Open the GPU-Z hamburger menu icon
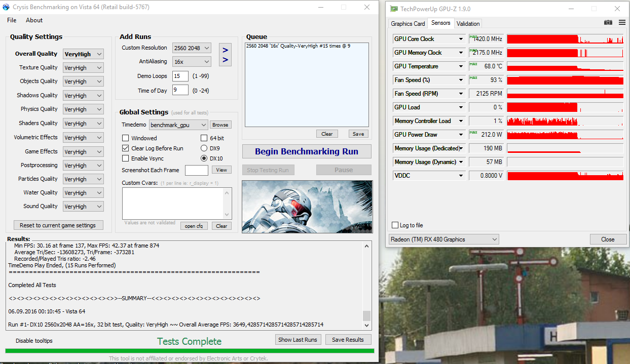 click(x=622, y=23)
